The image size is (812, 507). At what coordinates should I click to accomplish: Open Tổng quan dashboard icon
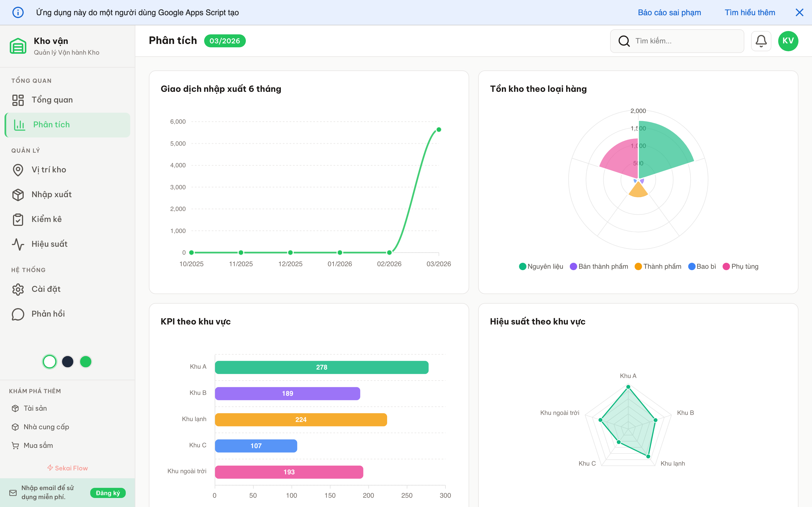click(18, 100)
